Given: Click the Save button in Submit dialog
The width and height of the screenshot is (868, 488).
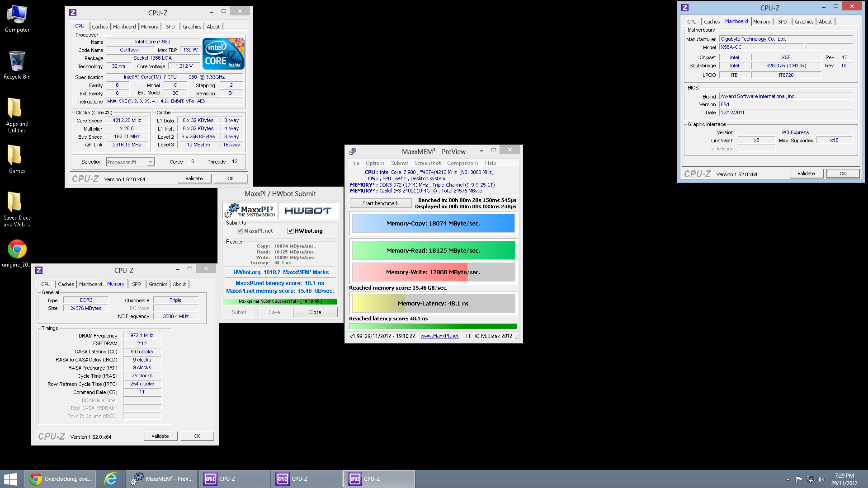Looking at the screenshot, I should pyautogui.click(x=274, y=312).
